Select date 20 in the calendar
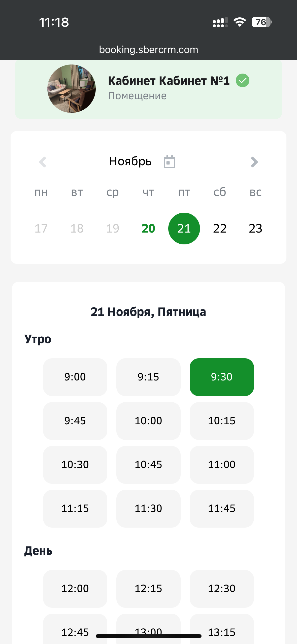 (x=148, y=229)
